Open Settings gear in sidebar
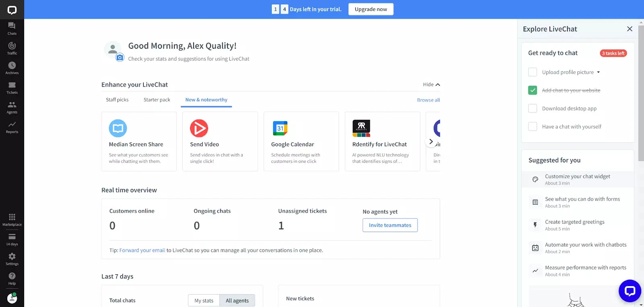 [12, 256]
